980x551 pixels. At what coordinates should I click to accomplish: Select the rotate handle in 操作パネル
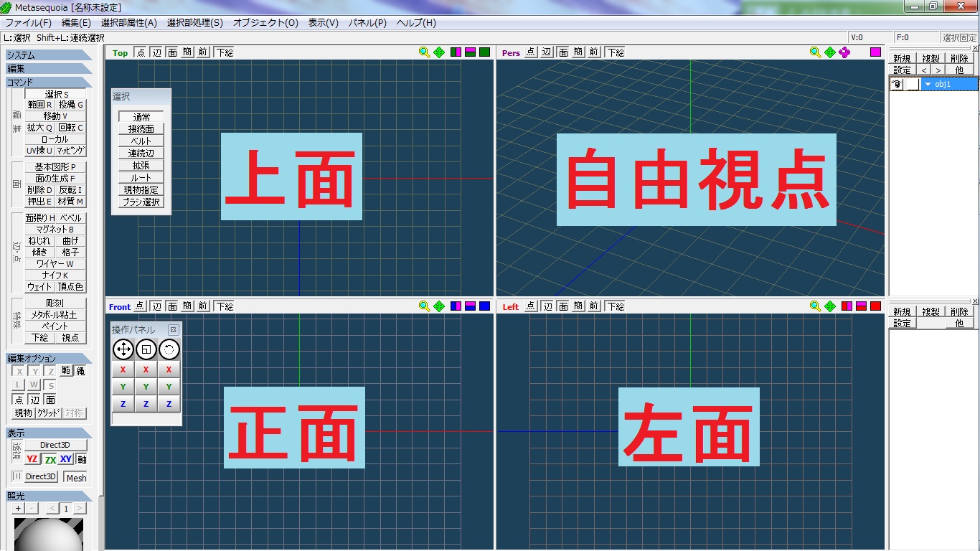[169, 349]
